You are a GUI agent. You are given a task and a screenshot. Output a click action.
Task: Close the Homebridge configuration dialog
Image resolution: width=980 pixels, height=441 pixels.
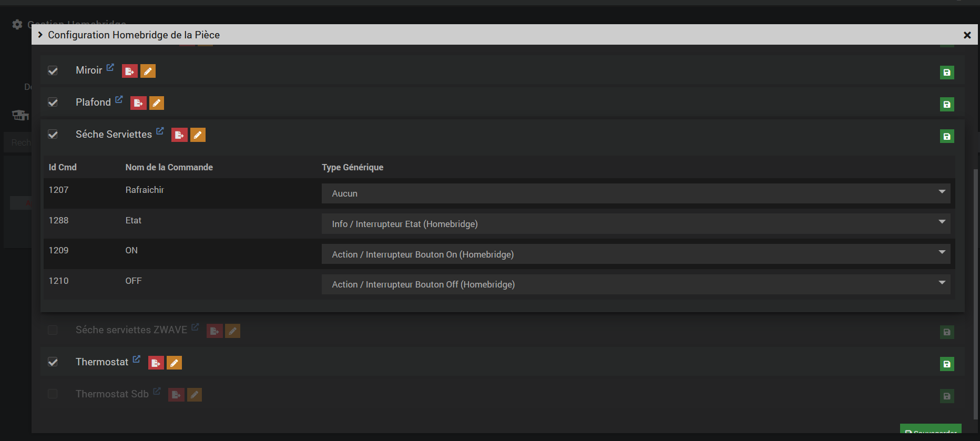tap(967, 35)
